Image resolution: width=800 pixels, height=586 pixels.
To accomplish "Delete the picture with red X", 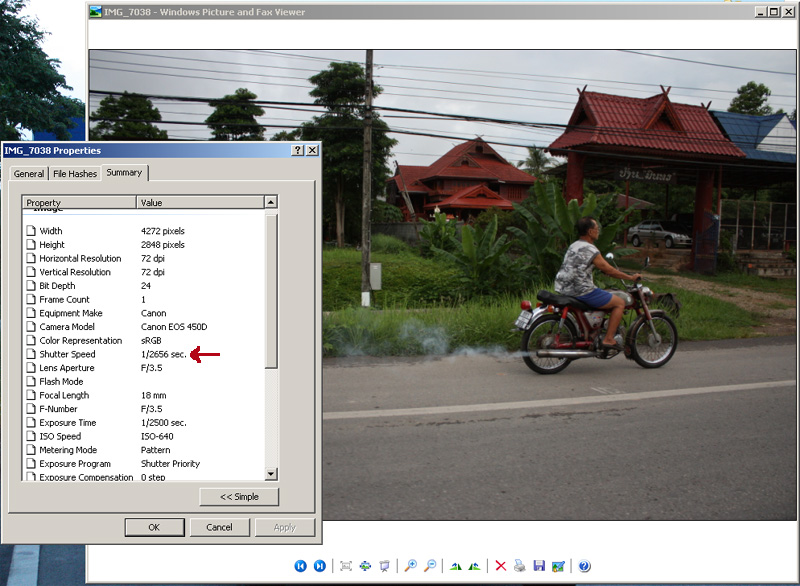I will tap(501, 566).
